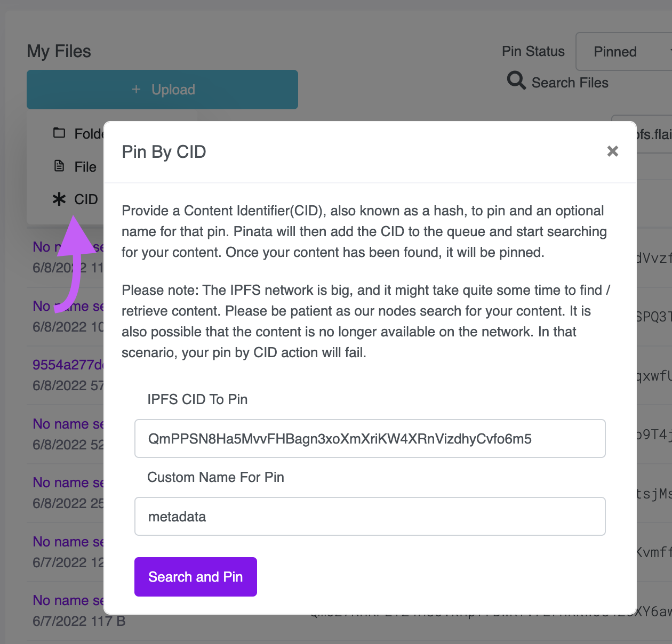Select the Search Files text

pos(570,83)
